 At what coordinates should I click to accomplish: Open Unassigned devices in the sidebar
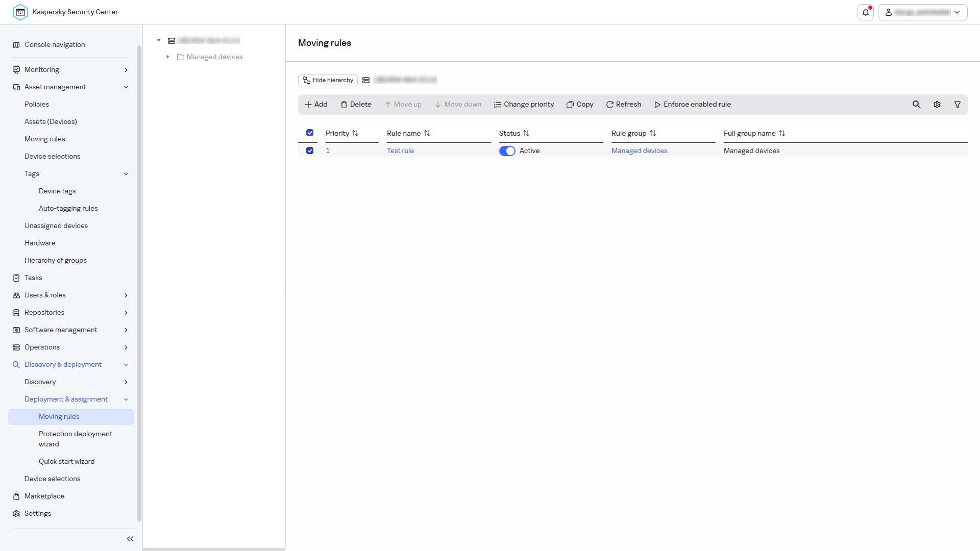56,226
